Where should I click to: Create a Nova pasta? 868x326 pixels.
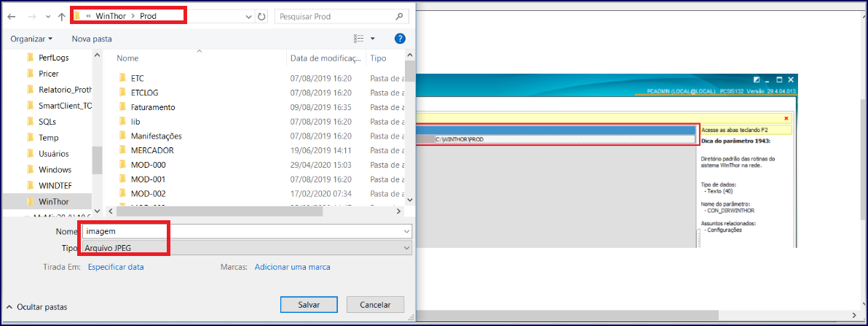tap(92, 39)
